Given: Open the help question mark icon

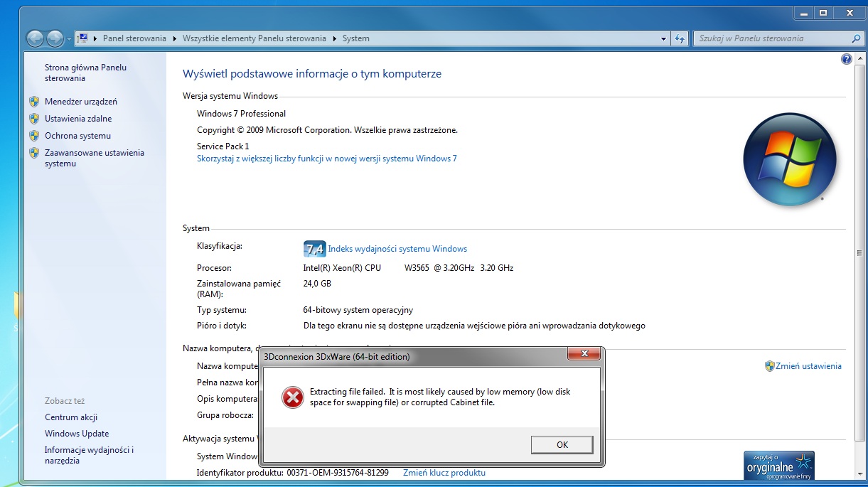Looking at the screenshot, I should point(847,60).
